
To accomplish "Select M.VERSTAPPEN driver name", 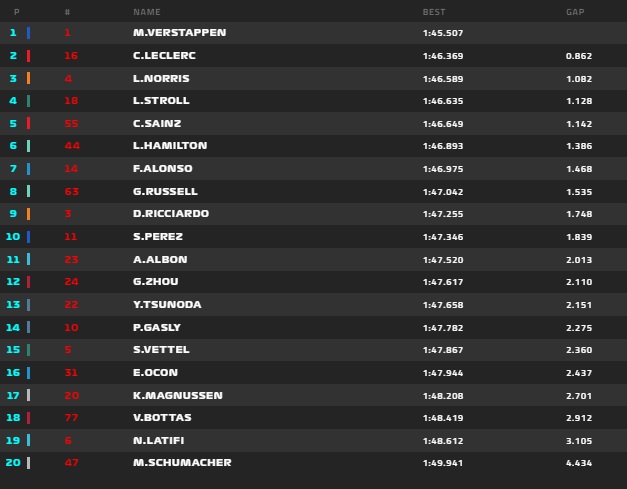I will pyautogui.click(x=180, y=32).
